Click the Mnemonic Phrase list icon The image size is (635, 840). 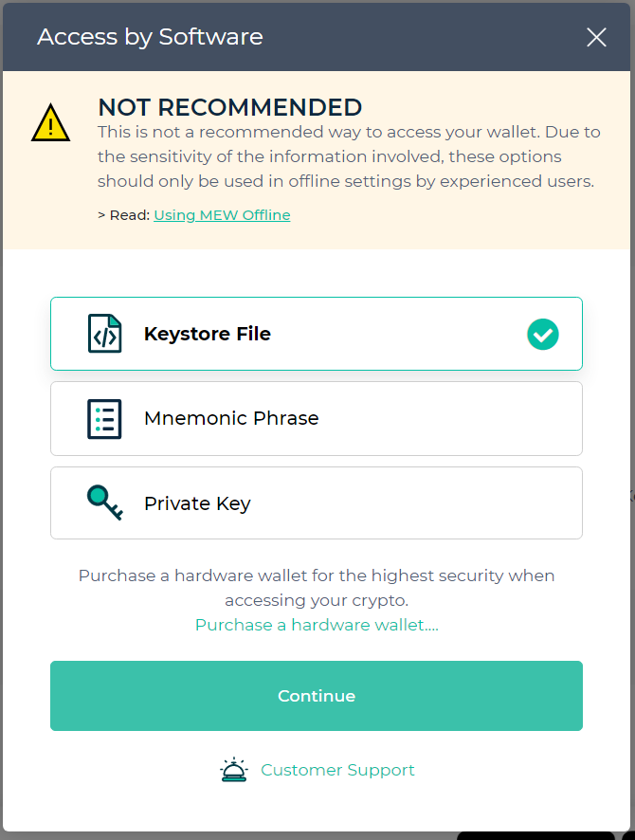(x=104, y=418)
